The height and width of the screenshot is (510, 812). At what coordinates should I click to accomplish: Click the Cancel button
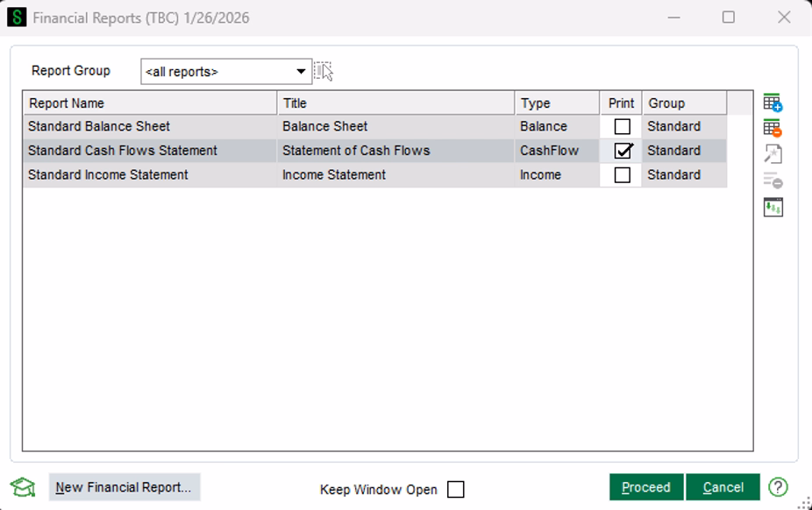(x=723, y=487)
